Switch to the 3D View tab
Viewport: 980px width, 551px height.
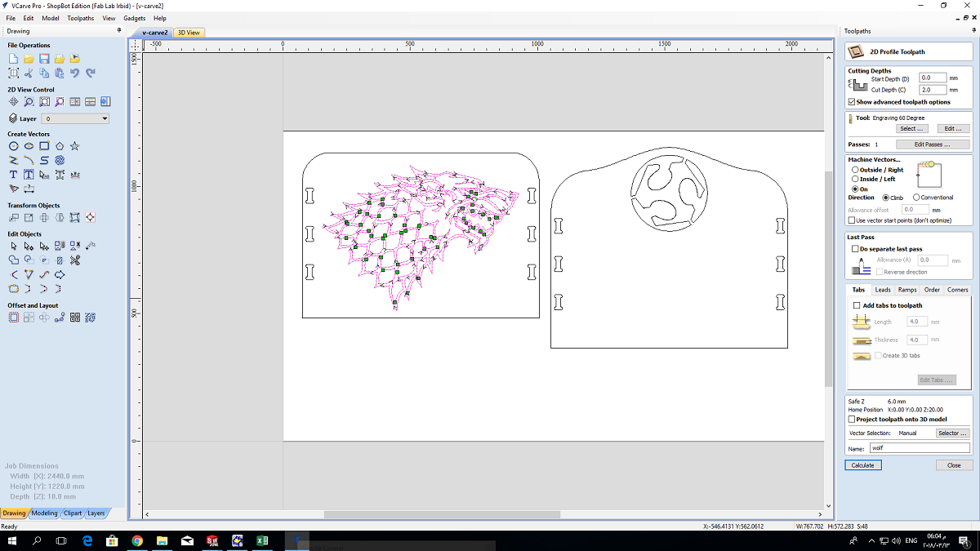tap(189, 33)
